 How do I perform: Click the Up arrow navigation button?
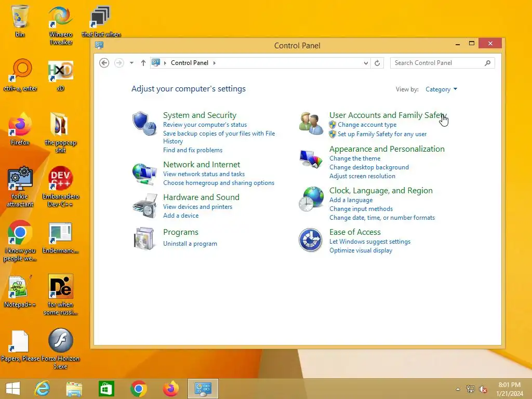143,63
